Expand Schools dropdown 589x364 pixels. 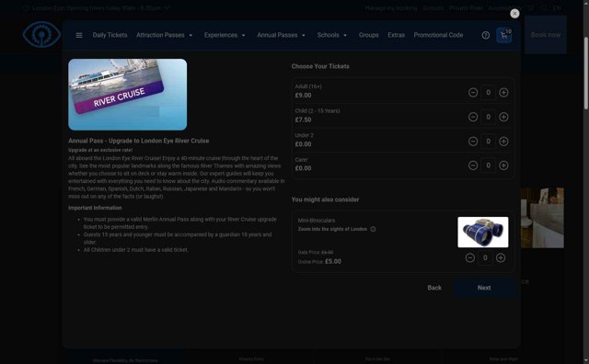pos(331,35)
